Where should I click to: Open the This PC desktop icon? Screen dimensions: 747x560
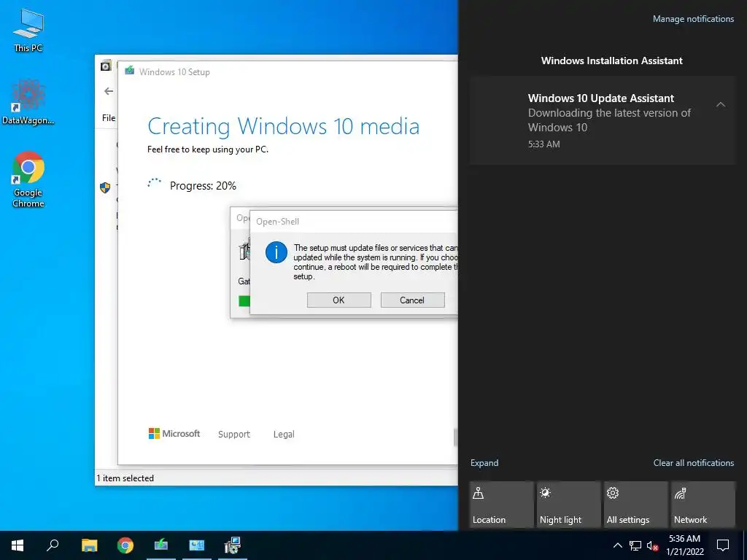28,29
